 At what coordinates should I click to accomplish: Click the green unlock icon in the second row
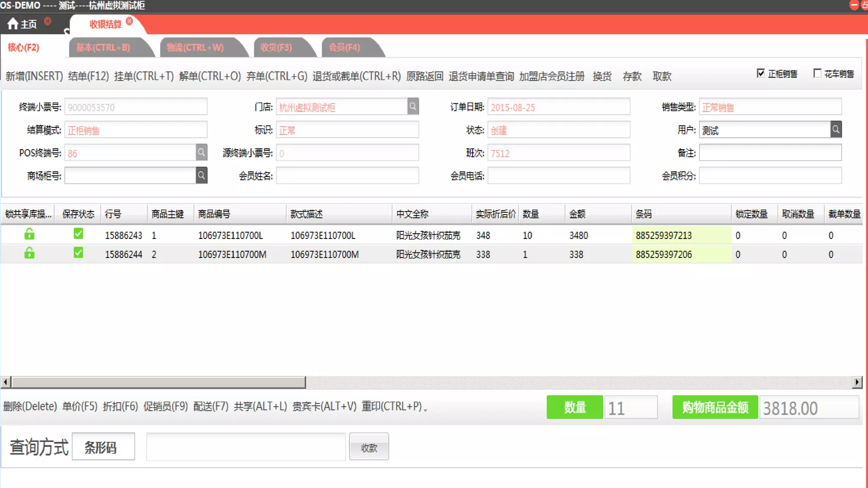coord(29,253)
